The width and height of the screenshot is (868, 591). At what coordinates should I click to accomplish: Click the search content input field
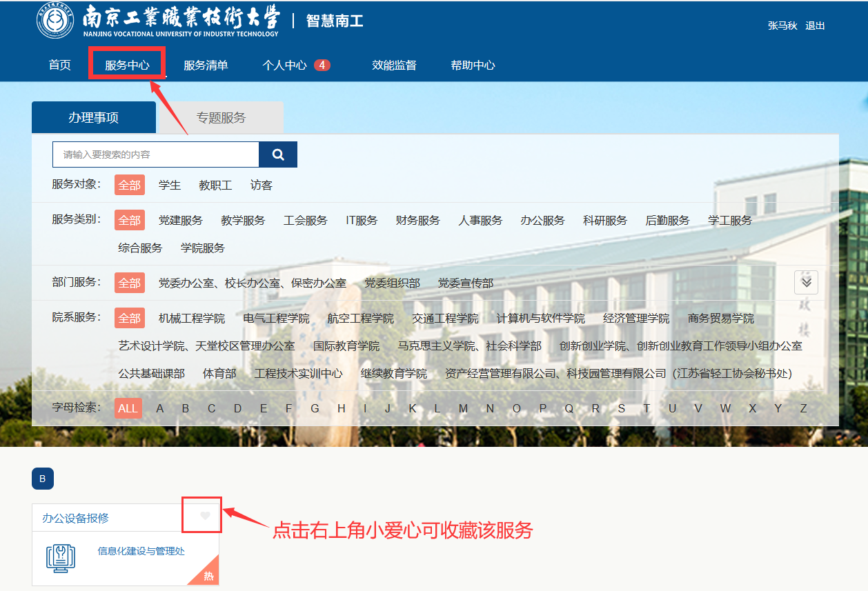(156, 154)
